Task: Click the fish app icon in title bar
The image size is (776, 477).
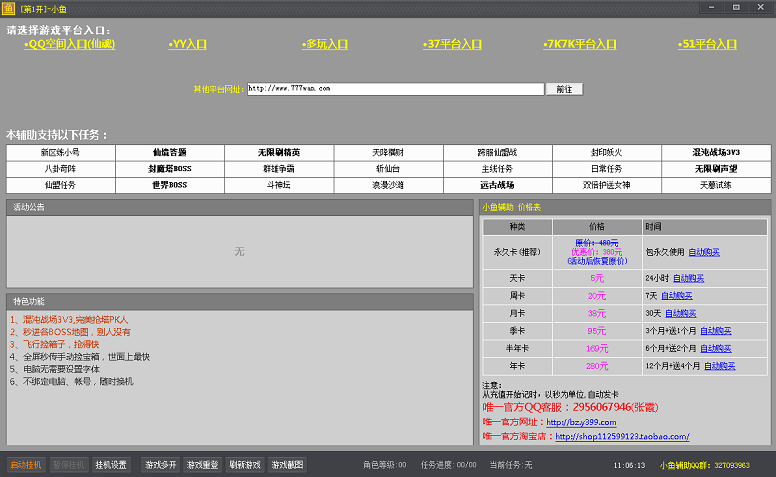Action: 9,8
